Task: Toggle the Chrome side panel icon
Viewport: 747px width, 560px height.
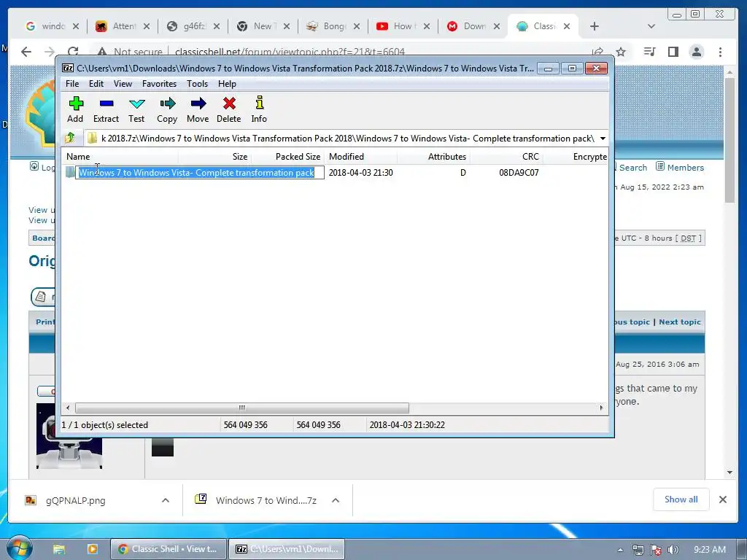Action: point(673,52)
